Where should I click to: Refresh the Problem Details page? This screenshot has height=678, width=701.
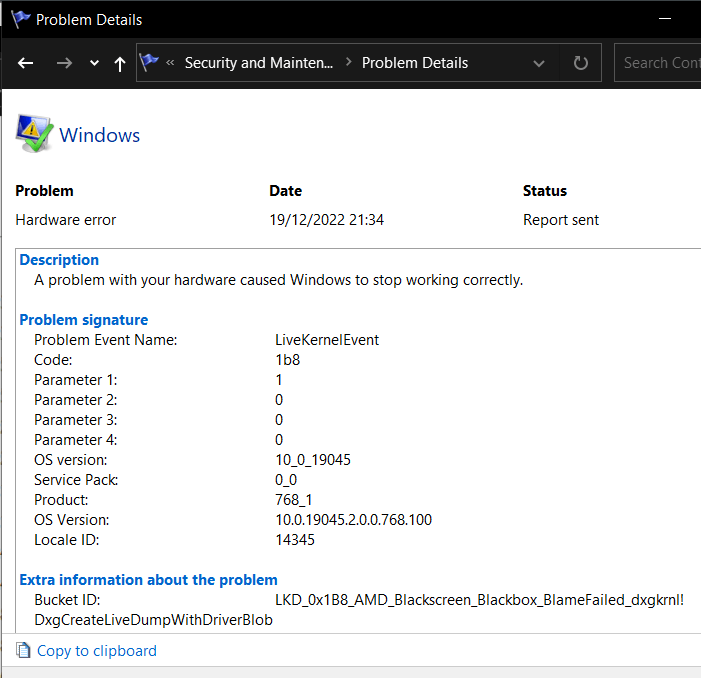tap(580, 63)
